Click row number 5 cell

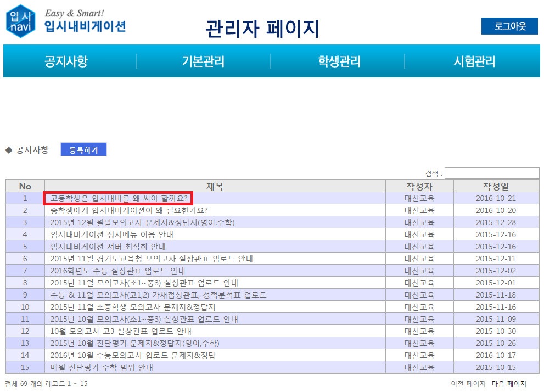[x=25, y=247]
